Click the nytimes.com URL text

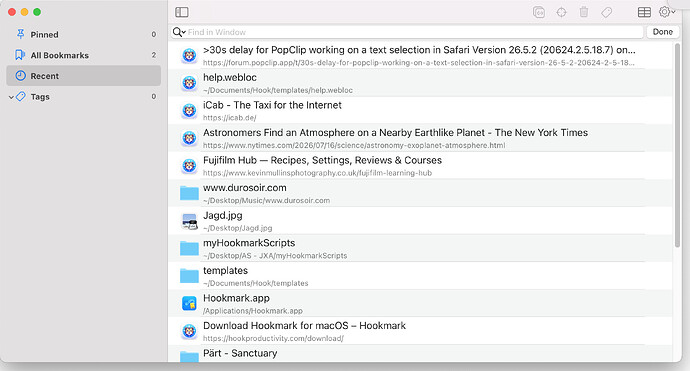tap(354, 145)
